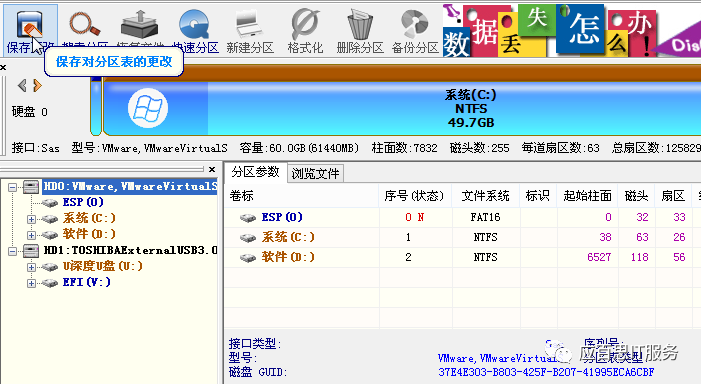The width and height of the screenshot is (701, 384).
Task: Go to next disk with right arrow
Action: (38, 85)
